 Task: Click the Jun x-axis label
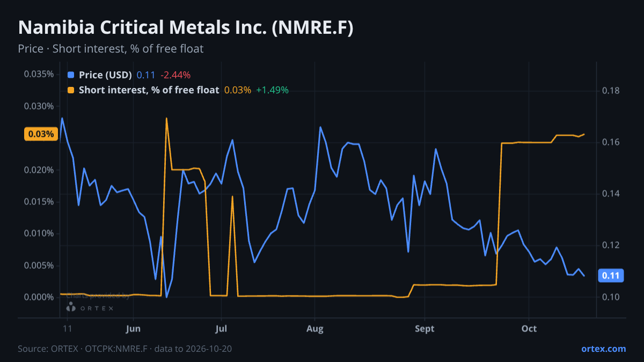point(133,329)
